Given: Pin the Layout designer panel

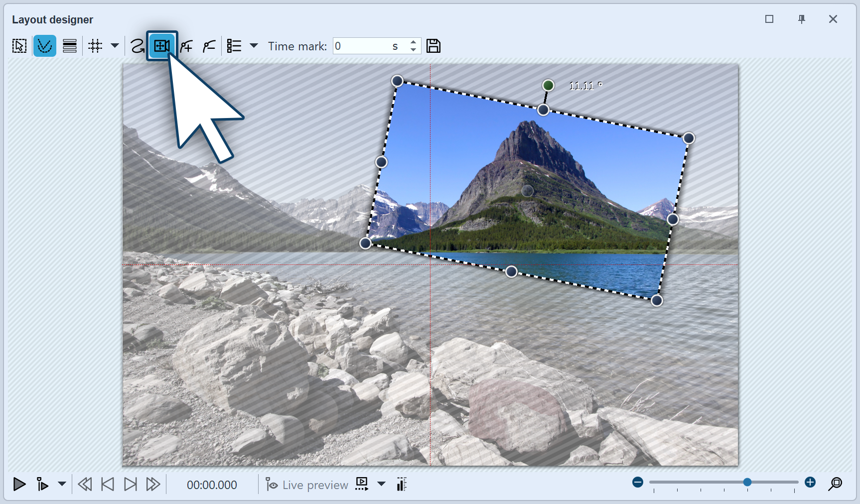Looking at the screenshot, I should coord(802,19).
